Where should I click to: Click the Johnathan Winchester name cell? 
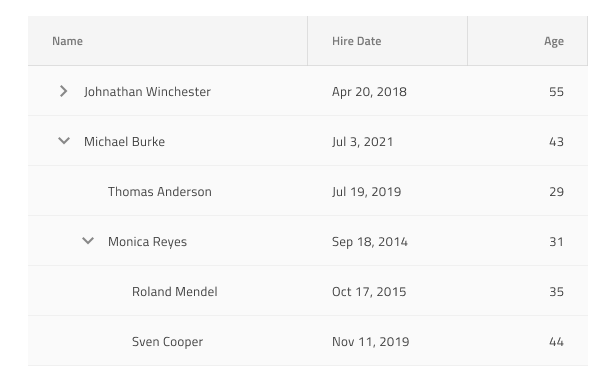click(x=168, y=91)
